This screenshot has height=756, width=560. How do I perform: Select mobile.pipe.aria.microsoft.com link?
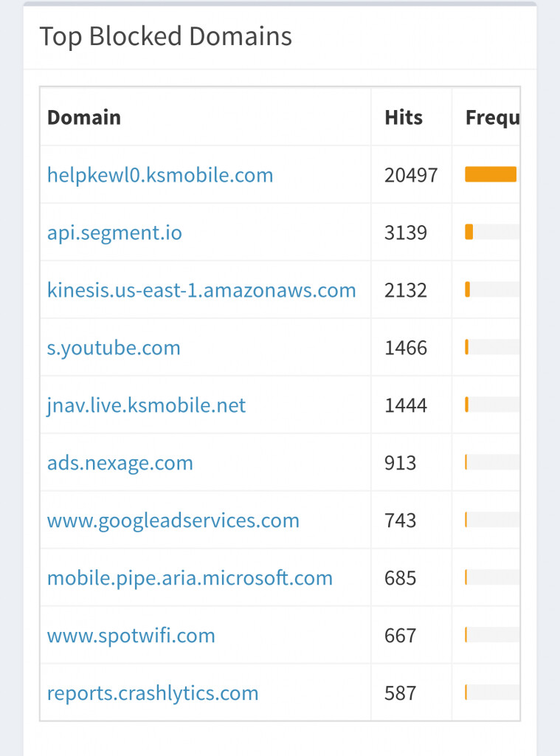[x=190, y=578]
